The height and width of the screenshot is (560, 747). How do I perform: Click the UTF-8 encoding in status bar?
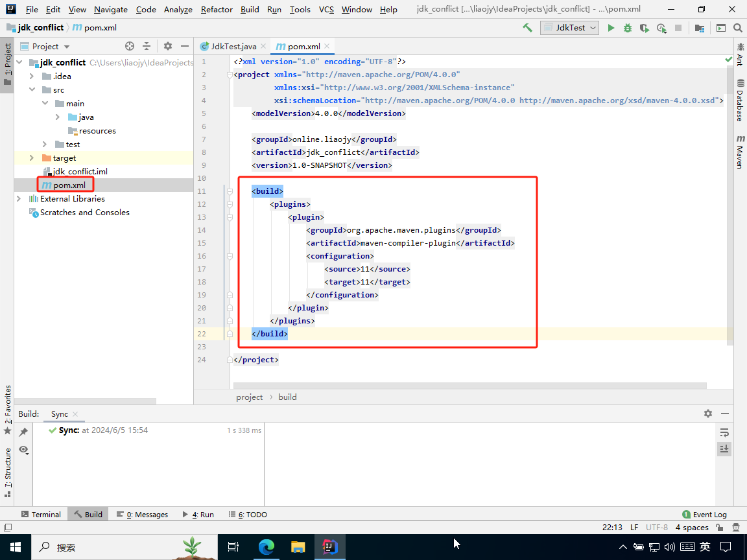coord(656,528)
